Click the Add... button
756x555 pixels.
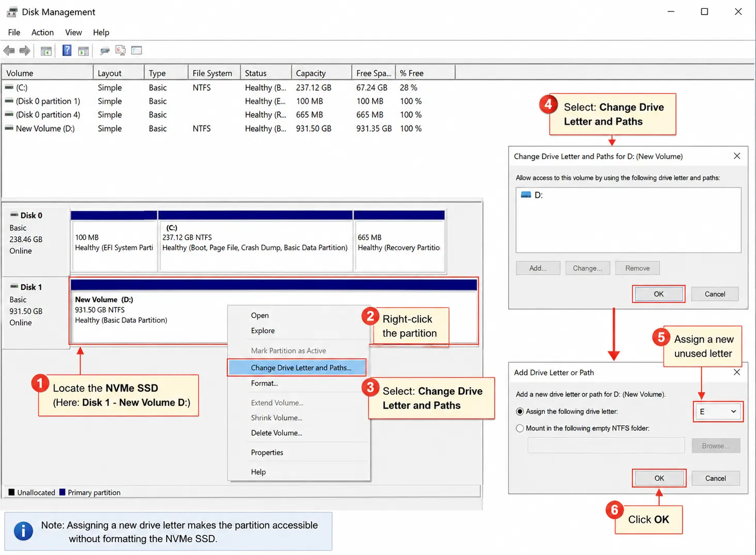tap(538, 268)
